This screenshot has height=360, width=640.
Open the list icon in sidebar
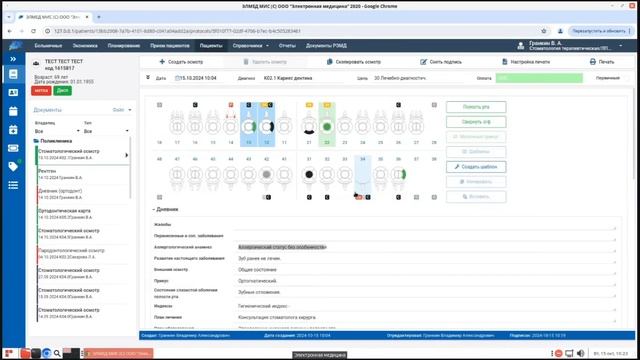click(13, 185)
